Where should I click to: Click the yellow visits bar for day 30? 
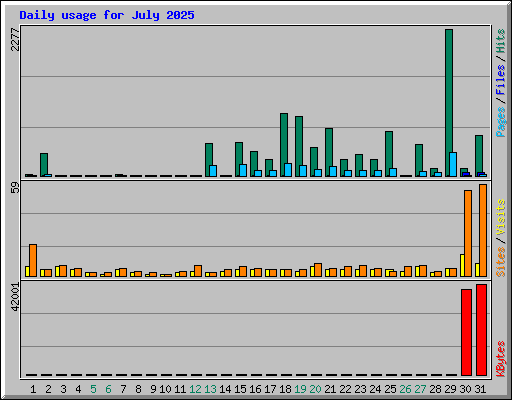pos(462,265)
